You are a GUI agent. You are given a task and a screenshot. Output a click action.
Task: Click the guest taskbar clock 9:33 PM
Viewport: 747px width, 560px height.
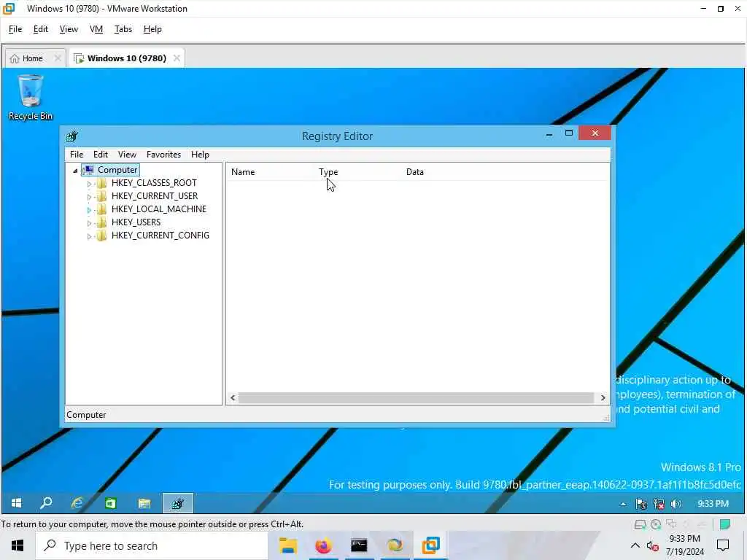[x=713, y=504]
